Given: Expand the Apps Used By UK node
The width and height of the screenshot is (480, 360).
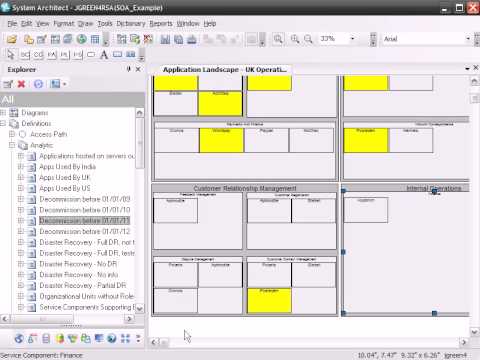Looking at the screenshot, I should [21, 177].
